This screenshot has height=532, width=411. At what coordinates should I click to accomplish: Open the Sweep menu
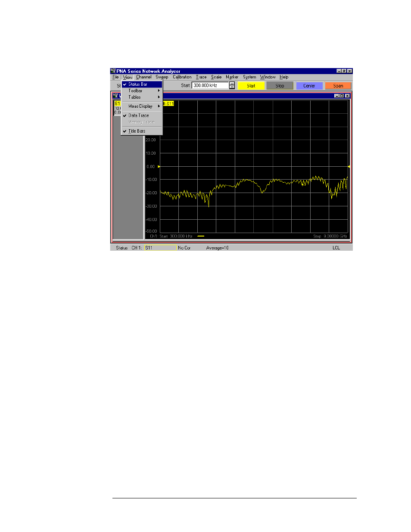point(162,77)
